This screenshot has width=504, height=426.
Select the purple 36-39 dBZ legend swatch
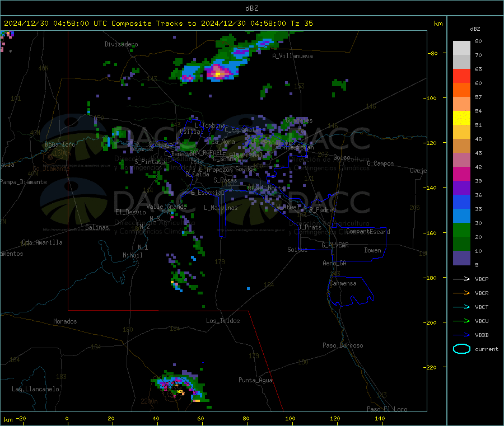(x=461, y=188)
